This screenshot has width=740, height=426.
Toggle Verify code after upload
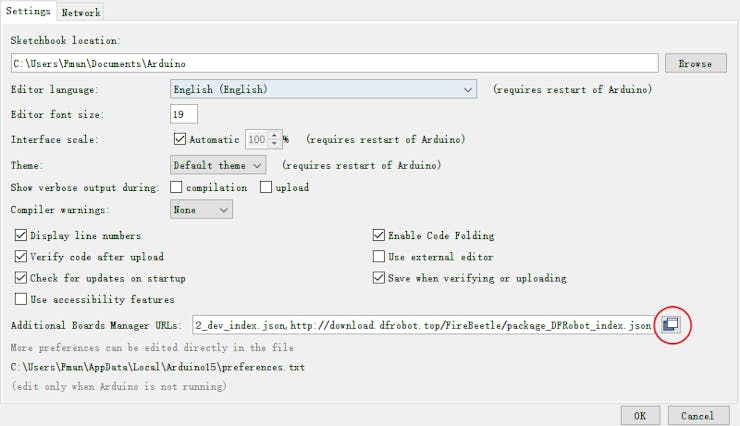21,256
